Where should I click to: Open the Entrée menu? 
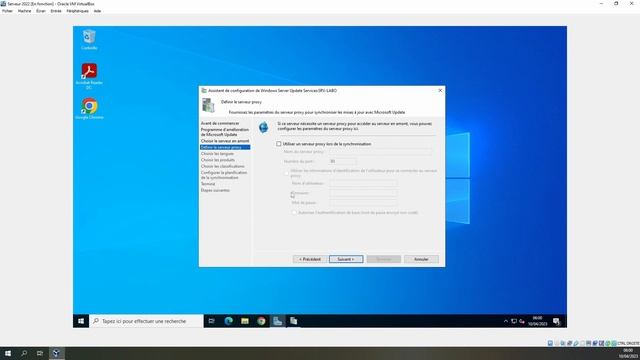pos(56,11)
